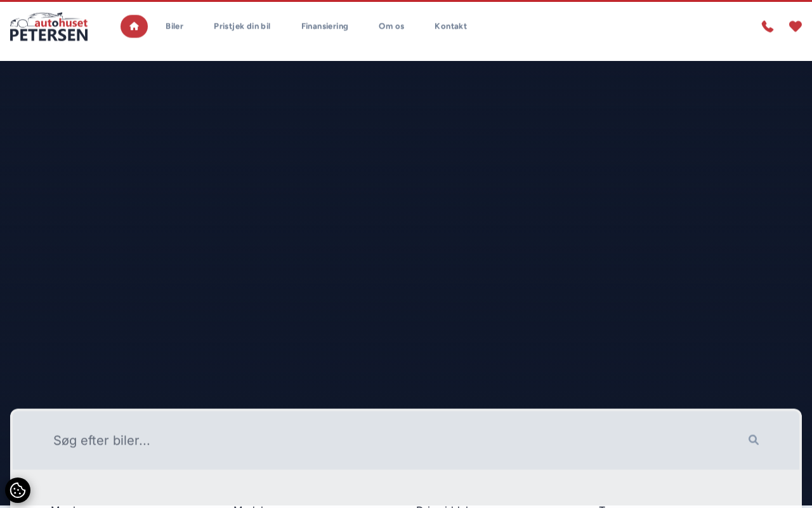Click the search magnifier icon
This screenshot has height=508, width=812.
(x=754, y=440)
